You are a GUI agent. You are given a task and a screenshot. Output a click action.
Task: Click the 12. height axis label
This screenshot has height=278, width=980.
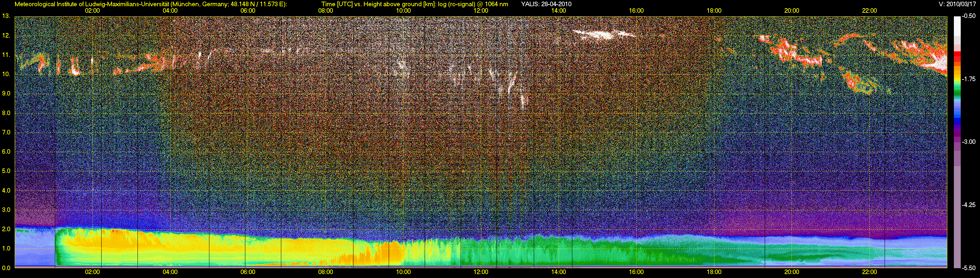coord(6,35)
